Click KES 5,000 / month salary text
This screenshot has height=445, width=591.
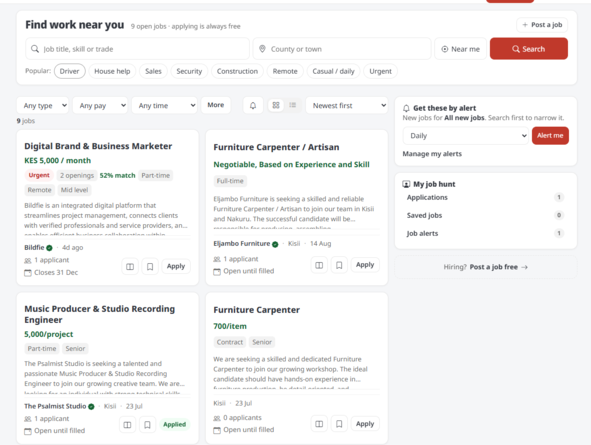pos(58,161)
